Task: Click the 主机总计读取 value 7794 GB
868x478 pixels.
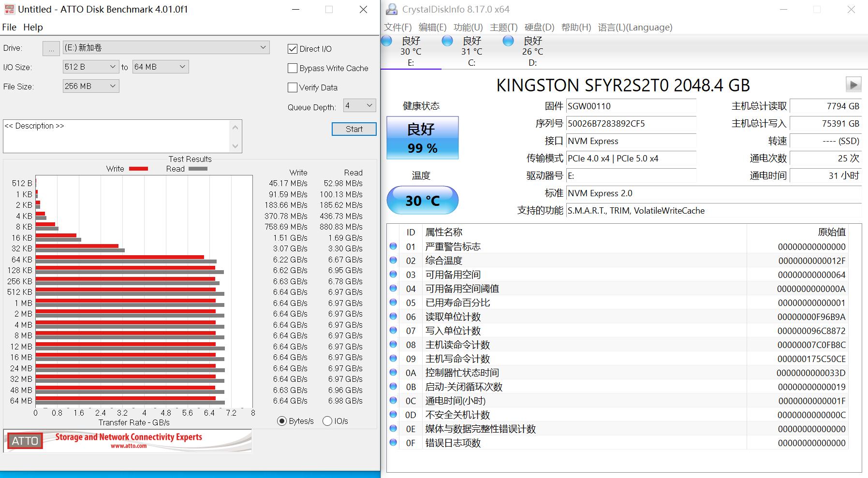Action: (825, 106)
